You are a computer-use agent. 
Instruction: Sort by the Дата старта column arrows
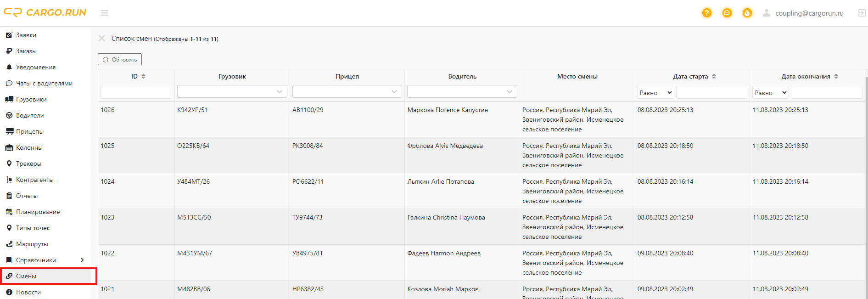[714, 76]
